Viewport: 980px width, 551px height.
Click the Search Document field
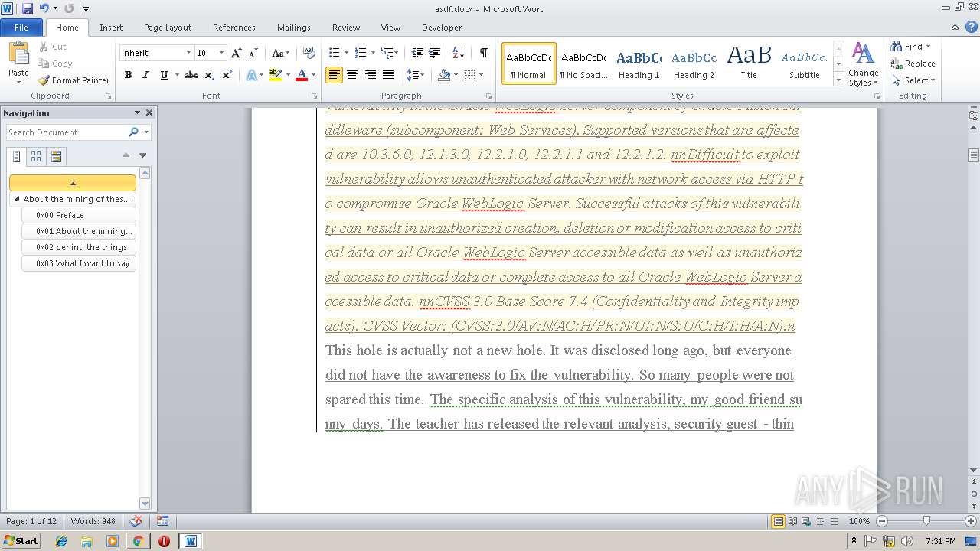(x=67, y=132)
